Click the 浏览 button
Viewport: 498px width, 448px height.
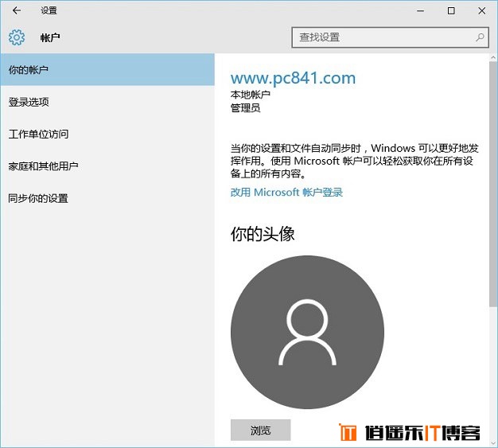(260, 430)
